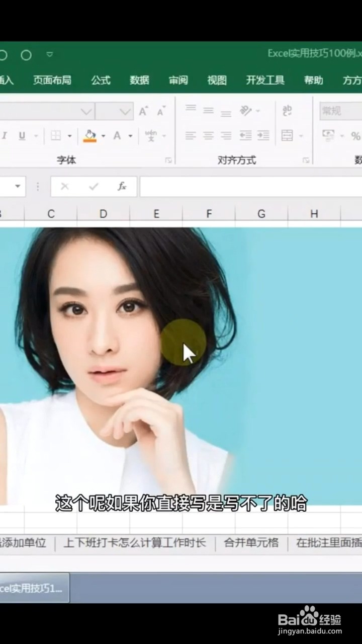The width and height of the screenshot is (362, 644).
Task: Open the 页面布局 ribbon tab
Action: [x=52, y=80]
